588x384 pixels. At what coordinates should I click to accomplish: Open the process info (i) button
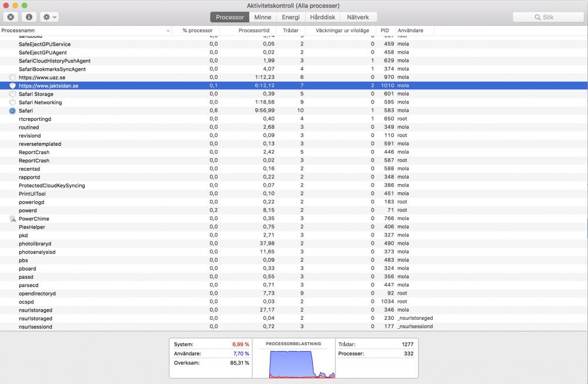click(29, 17)
